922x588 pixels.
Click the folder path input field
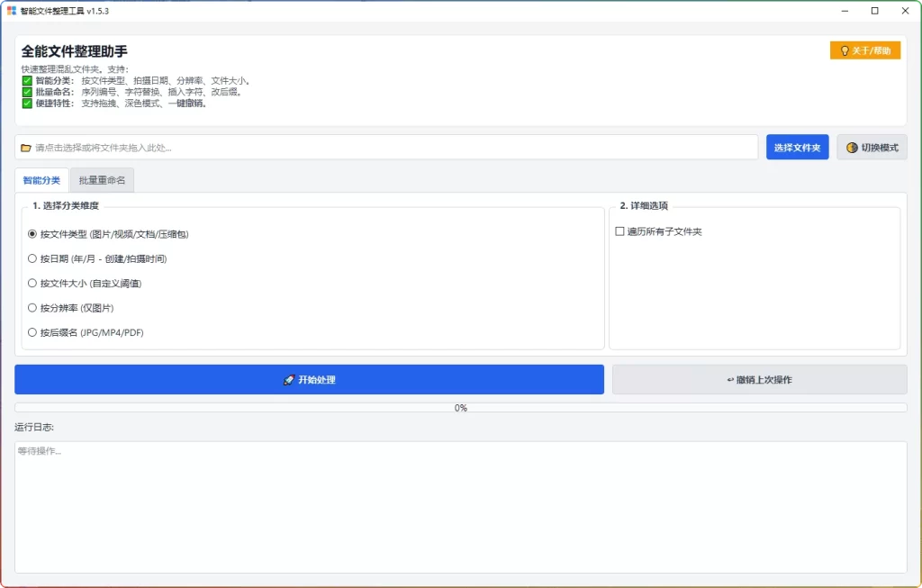tap(387, 147)
